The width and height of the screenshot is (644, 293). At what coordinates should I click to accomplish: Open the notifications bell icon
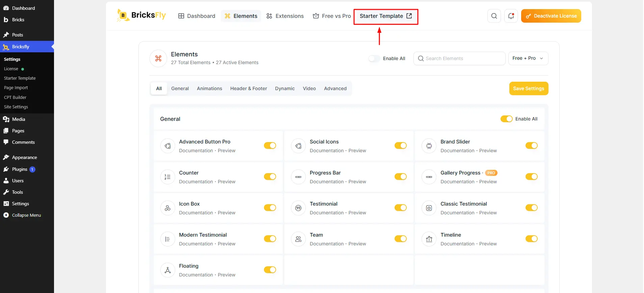pos(511,16)
